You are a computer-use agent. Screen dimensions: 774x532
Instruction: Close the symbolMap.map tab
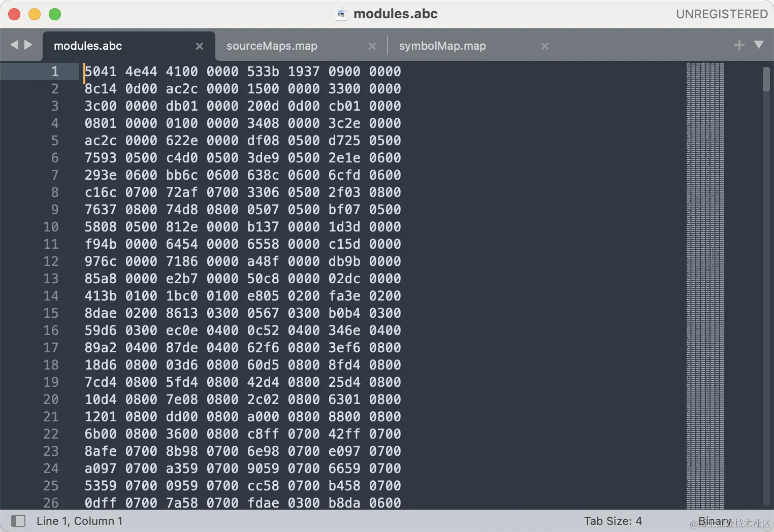point(545,46)
